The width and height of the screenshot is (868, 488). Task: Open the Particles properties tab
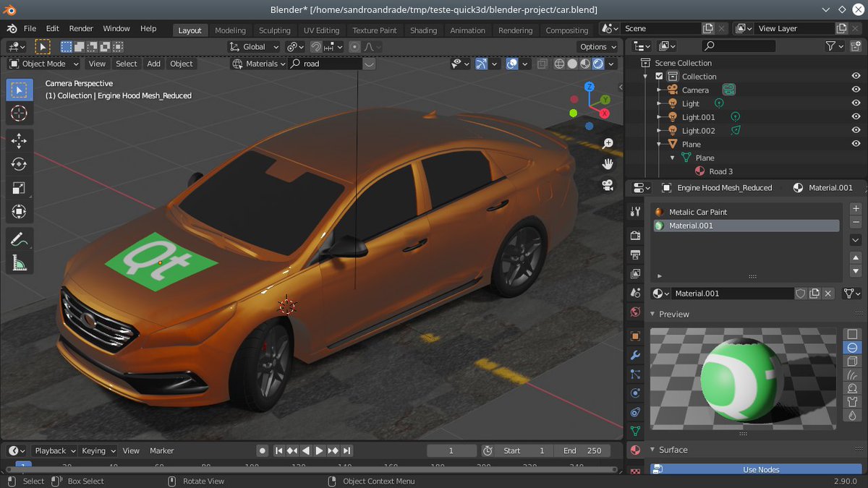[635, 374]
